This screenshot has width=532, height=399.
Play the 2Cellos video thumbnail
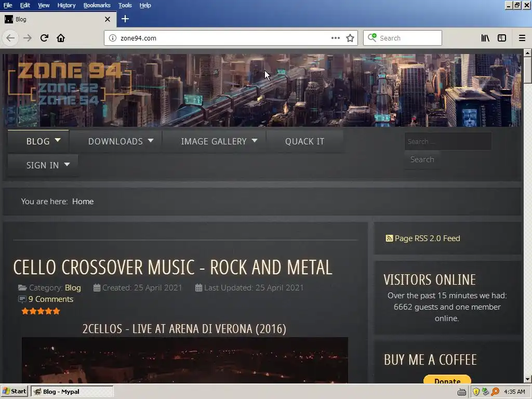[185, 361]
